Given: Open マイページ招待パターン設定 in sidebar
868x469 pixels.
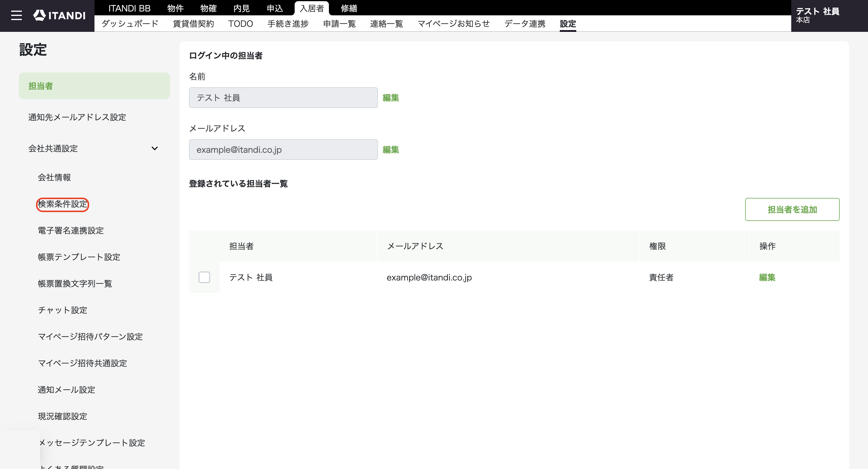Looking at the screenshot, I should [90, 337].
